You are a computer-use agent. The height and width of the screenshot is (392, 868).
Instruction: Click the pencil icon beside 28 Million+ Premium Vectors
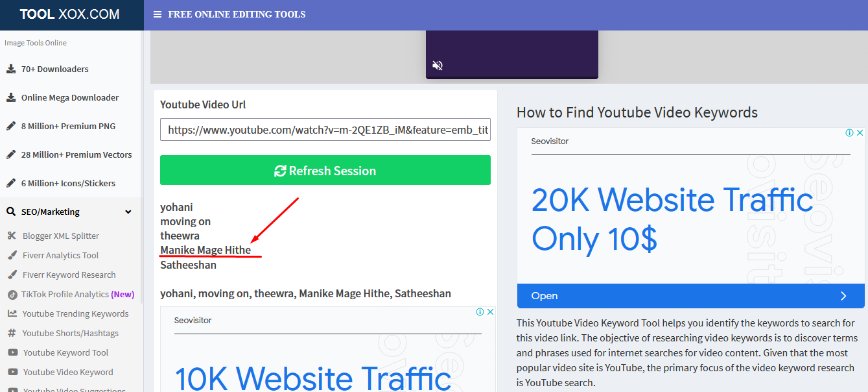[x=11, y=154]
